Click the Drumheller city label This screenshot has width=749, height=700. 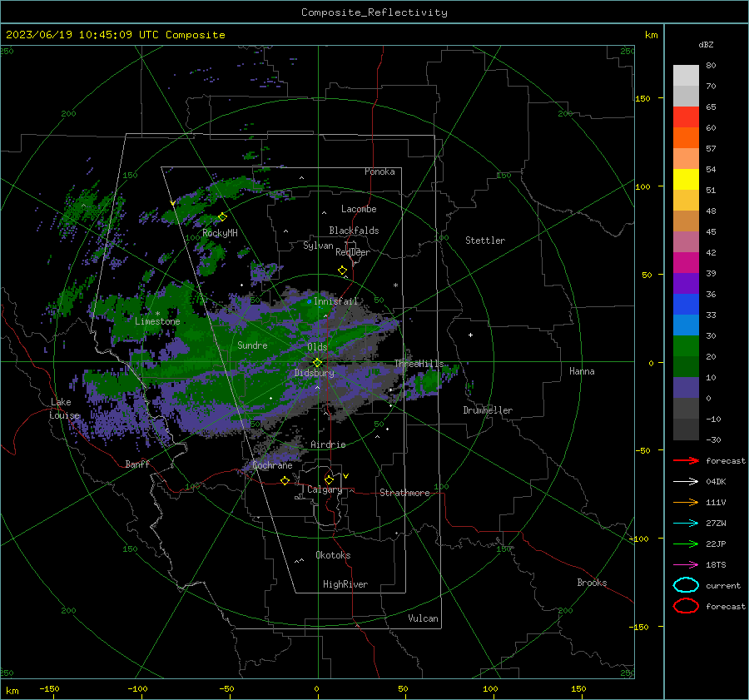coord(488,410)
